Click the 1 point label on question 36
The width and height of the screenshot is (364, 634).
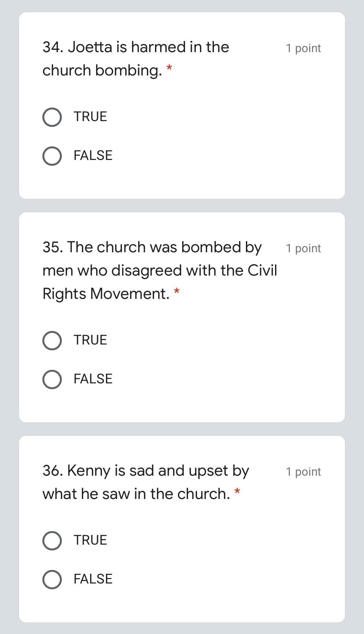tap(303, 472)
